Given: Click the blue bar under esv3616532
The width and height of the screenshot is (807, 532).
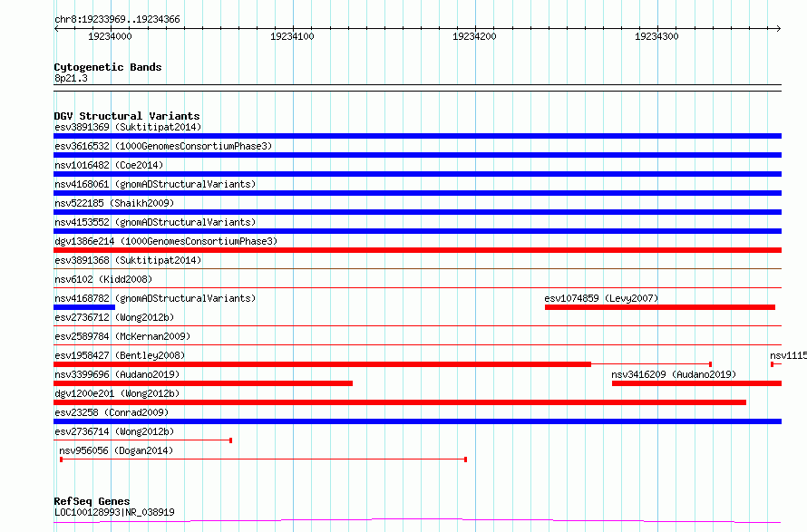Looking at the screenshot, I should point(417,155).
